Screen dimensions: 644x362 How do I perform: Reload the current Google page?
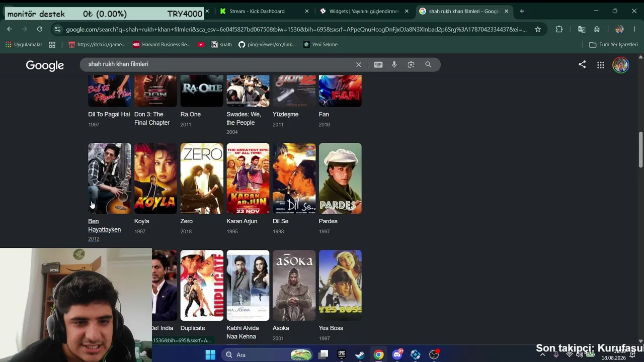(40, 29)
